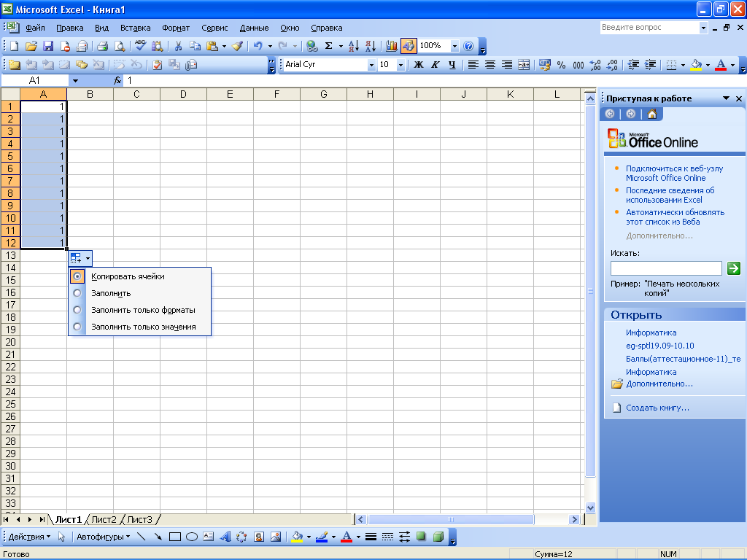747x560 pixels.
Task: Click the vertical scrollbar down arrow
Action: click(x=590, y=507)
